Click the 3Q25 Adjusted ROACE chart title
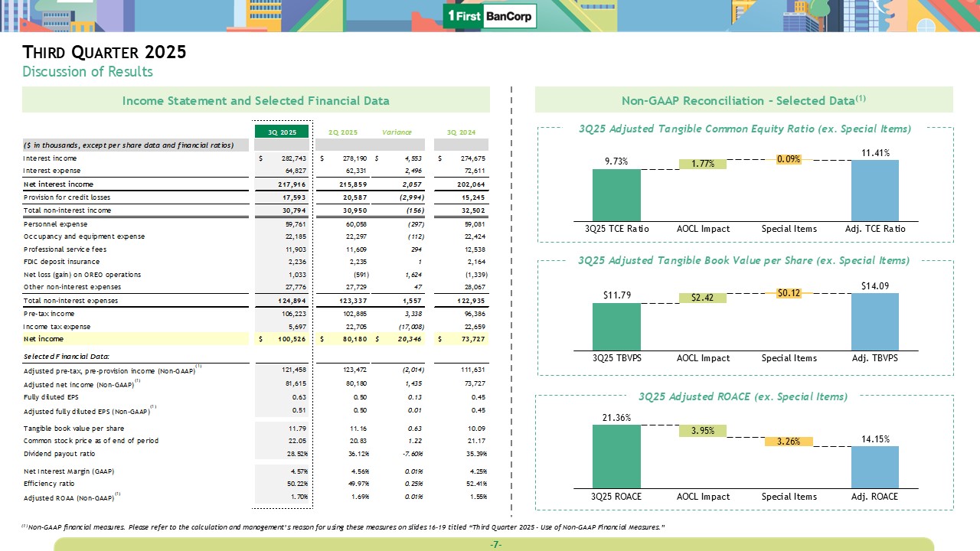 point(743,396)
